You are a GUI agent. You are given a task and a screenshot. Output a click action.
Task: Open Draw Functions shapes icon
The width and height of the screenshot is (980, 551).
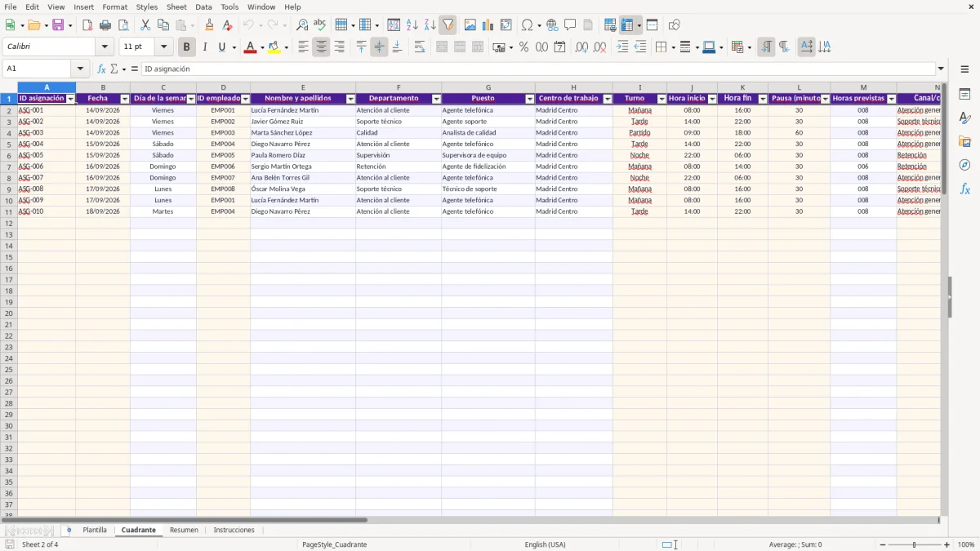pyautogui.click(x=675, y=24)
